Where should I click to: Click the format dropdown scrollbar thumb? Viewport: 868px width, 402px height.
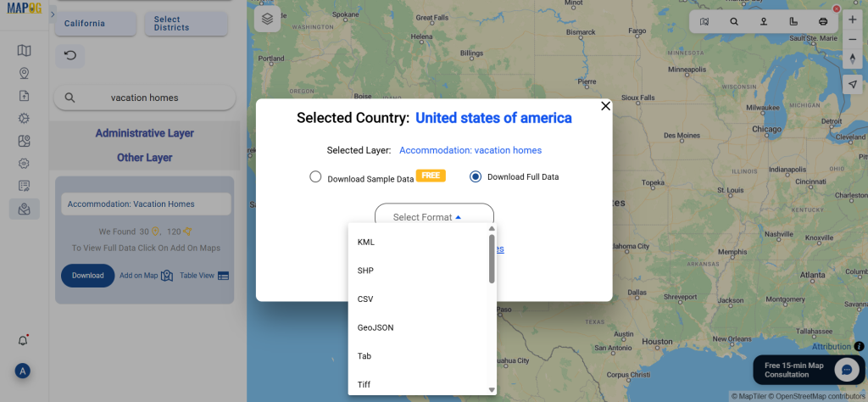[x=492, y=259]
